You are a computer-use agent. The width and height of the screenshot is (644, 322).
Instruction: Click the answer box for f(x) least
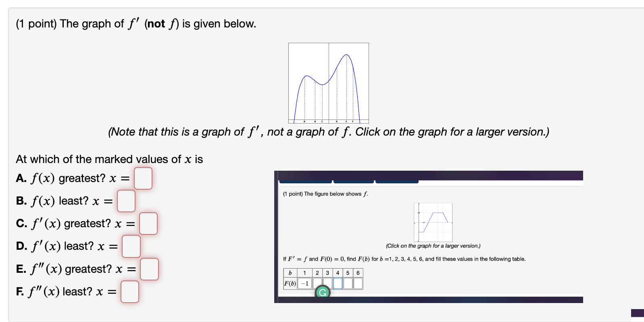click(126, 201)
